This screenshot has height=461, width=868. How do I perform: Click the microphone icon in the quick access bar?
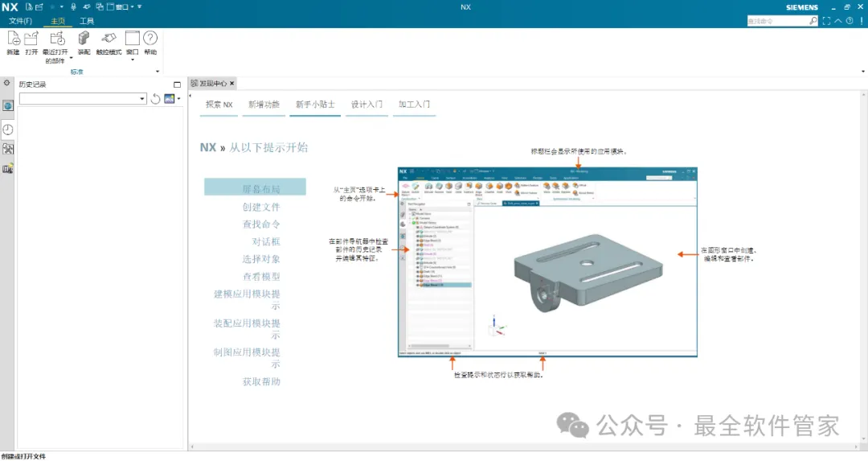tap(73, 6)
